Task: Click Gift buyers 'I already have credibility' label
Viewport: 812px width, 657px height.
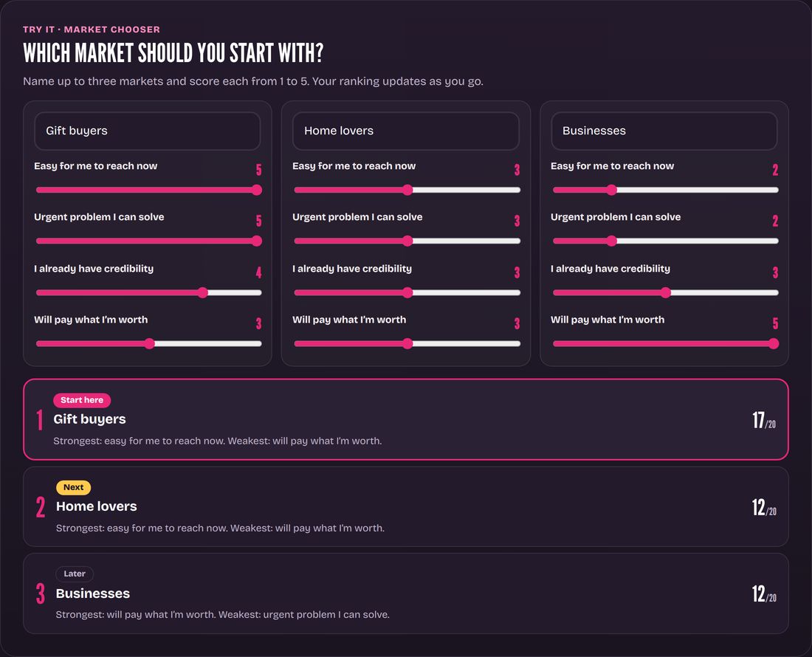Action: click(x=94, y=269)
